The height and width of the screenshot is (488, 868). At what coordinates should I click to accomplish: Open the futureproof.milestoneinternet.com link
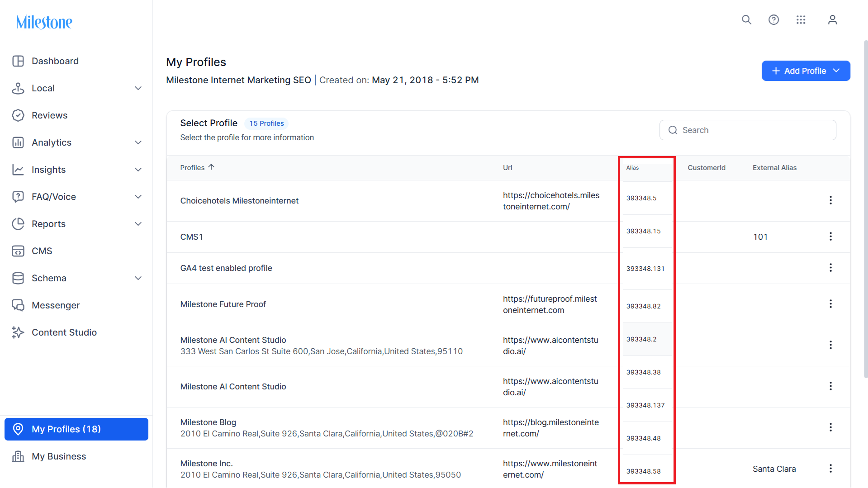(550, 304)
